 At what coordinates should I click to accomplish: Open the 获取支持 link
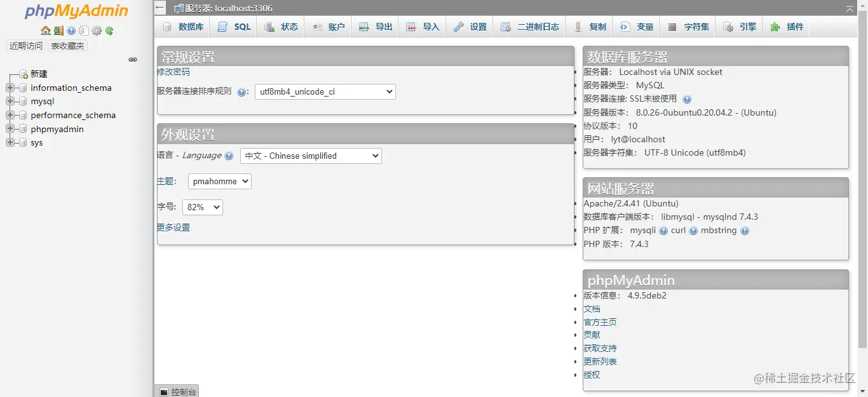[x=600, y=348]
